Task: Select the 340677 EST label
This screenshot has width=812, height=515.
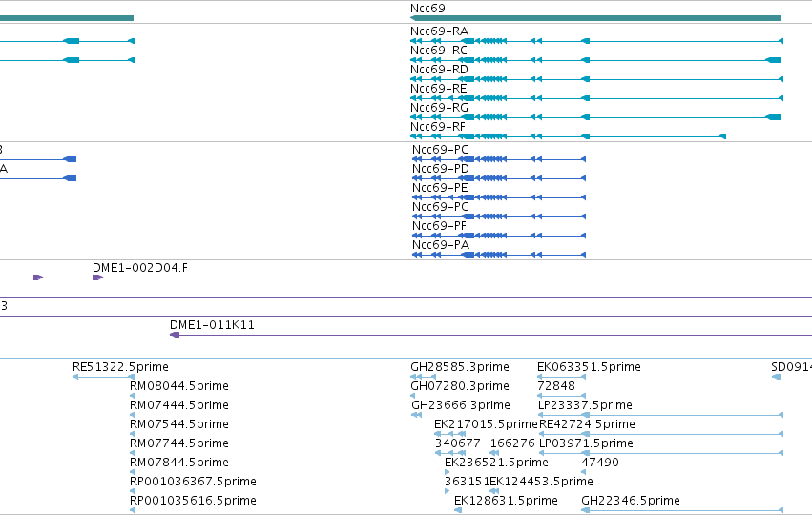Action: (457, 444)
